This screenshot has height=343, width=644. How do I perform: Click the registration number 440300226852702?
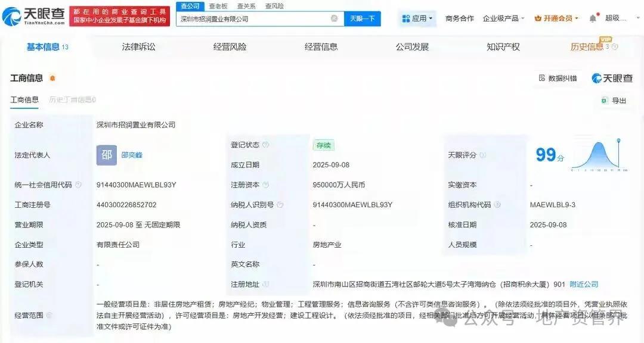coord(126,205)
